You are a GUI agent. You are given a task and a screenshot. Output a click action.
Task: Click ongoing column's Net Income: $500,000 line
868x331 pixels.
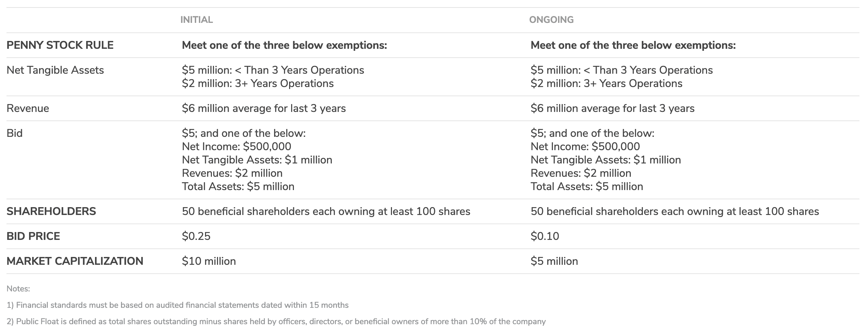[585, 146]
